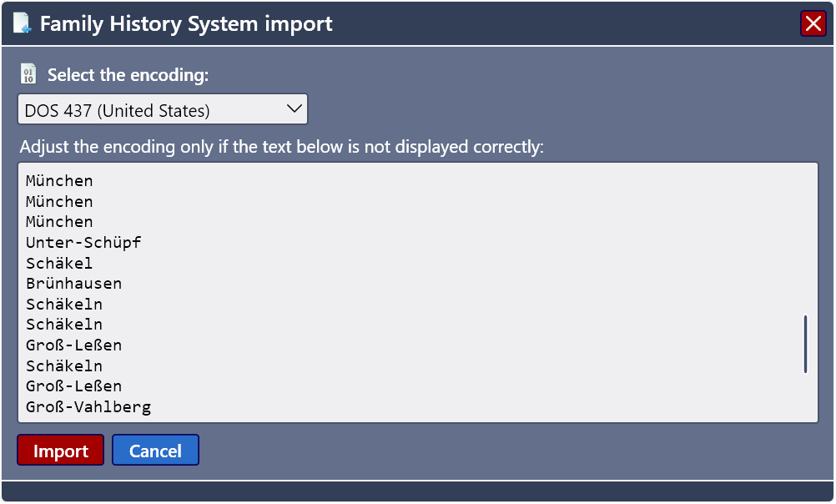Cancel the import dialog
Screen dimensions: 836x504
pos(155,450)
